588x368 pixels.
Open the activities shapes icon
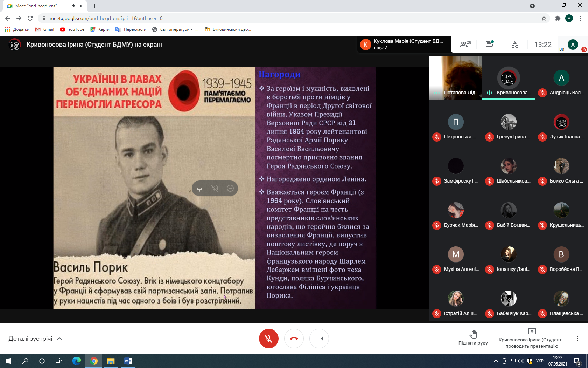pos(514,45)
